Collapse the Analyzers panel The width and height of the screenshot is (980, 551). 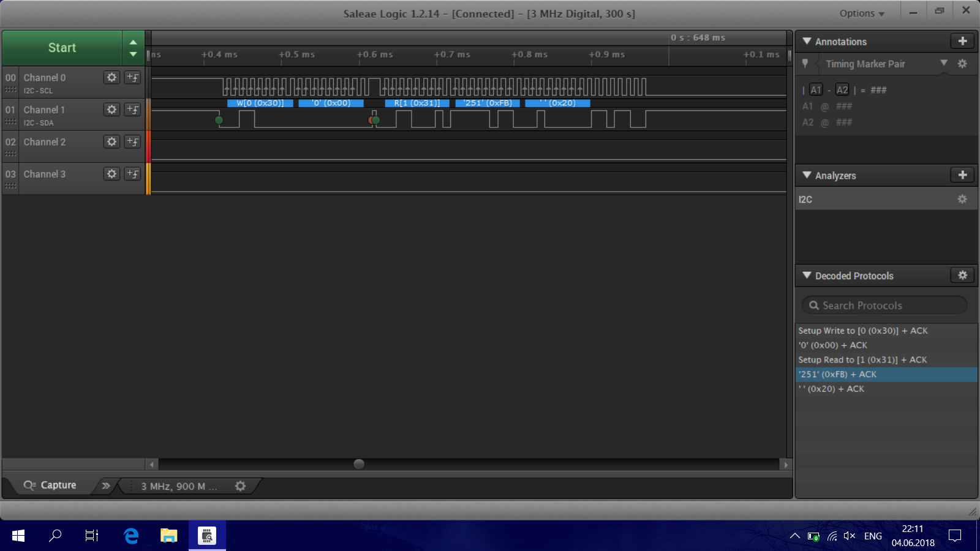(x=807, y=175)
